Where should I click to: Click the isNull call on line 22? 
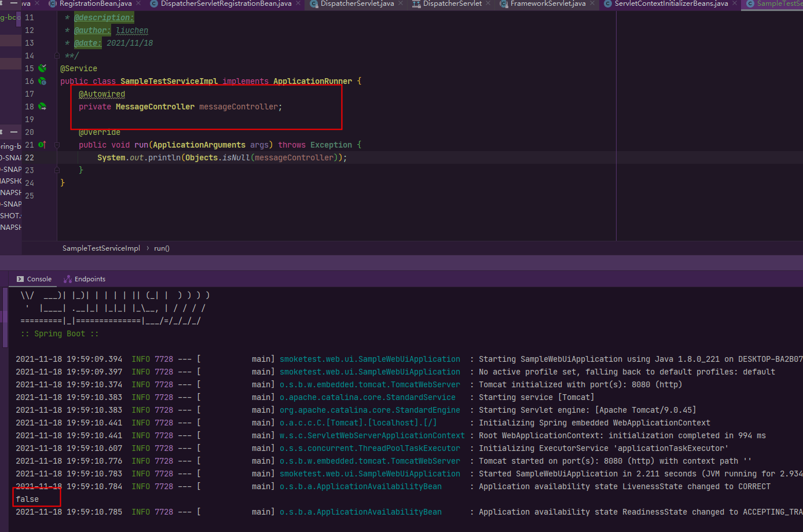click(236, 157)
